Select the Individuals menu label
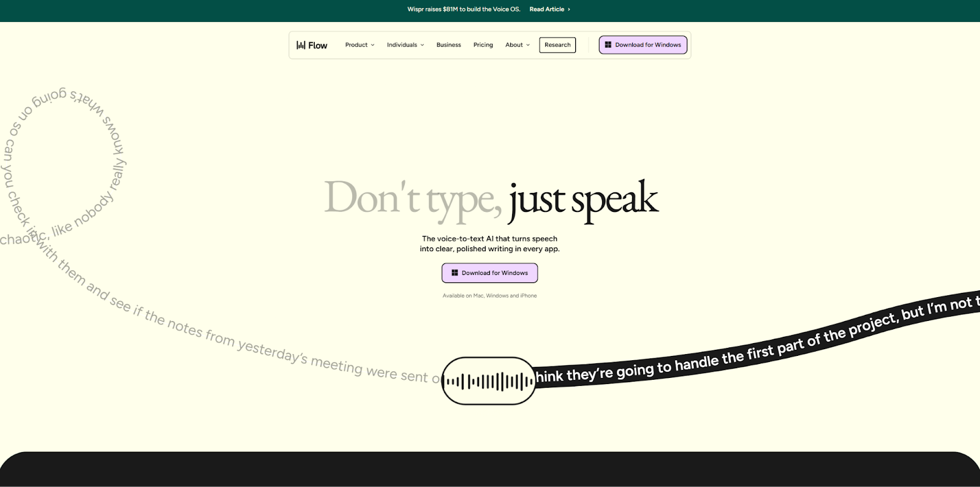The height and width of the screenshot is (487, 980). 402,45
